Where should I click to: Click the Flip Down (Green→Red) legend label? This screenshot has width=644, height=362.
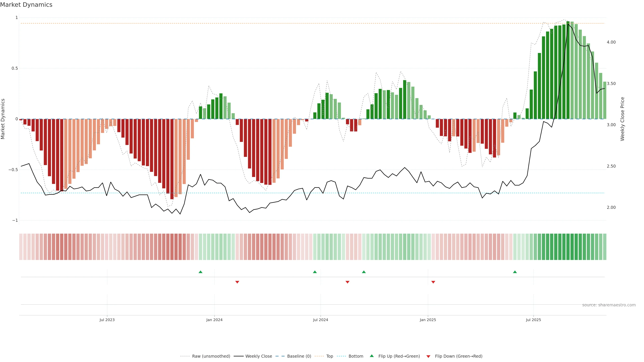[459, 356]
